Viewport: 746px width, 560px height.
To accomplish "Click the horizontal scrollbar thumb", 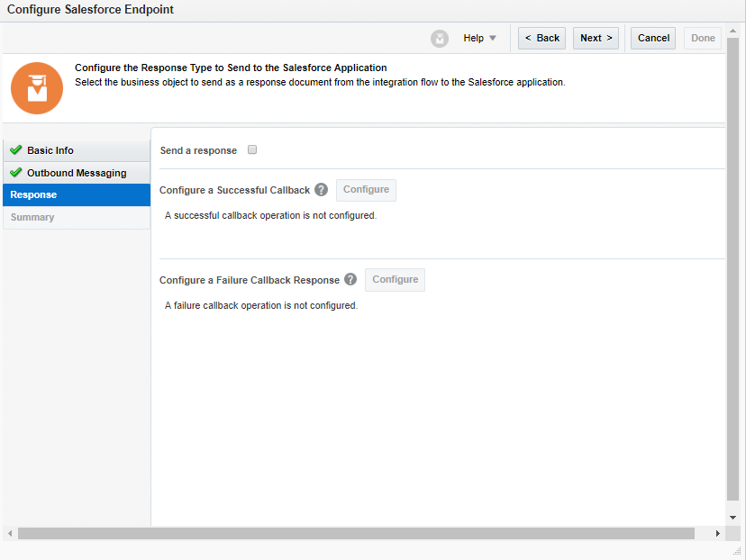I will point(356,533).
